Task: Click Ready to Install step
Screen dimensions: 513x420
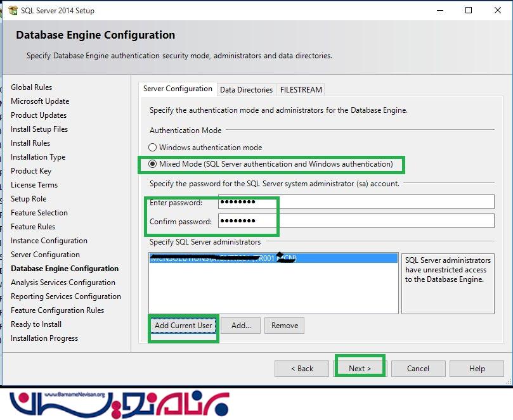Action: 36,324
